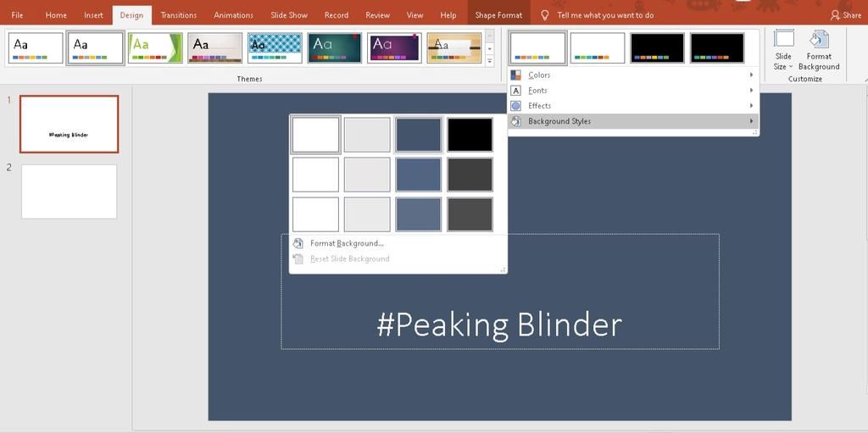The image size is (868, 433).
Task: Apply the wood-style Organic theme thumbnail
Action: (x=454, y=47)
